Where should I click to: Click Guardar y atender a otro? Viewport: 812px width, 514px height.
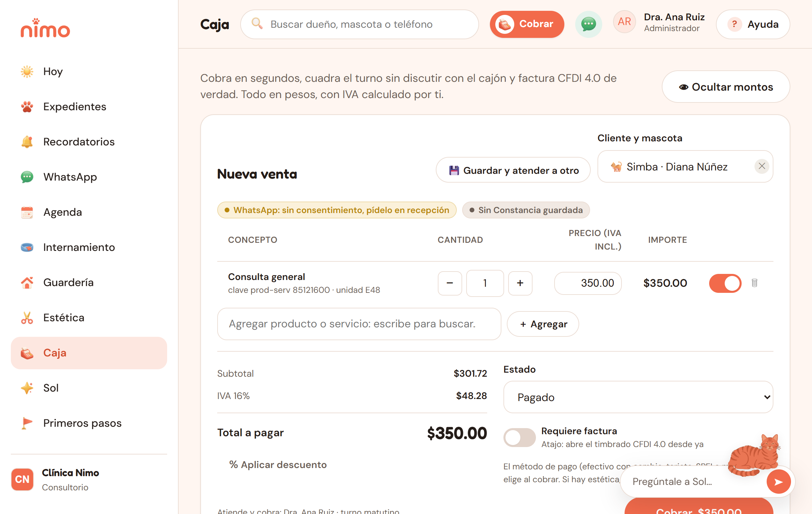pyautogui.click(x=513, y=170)
